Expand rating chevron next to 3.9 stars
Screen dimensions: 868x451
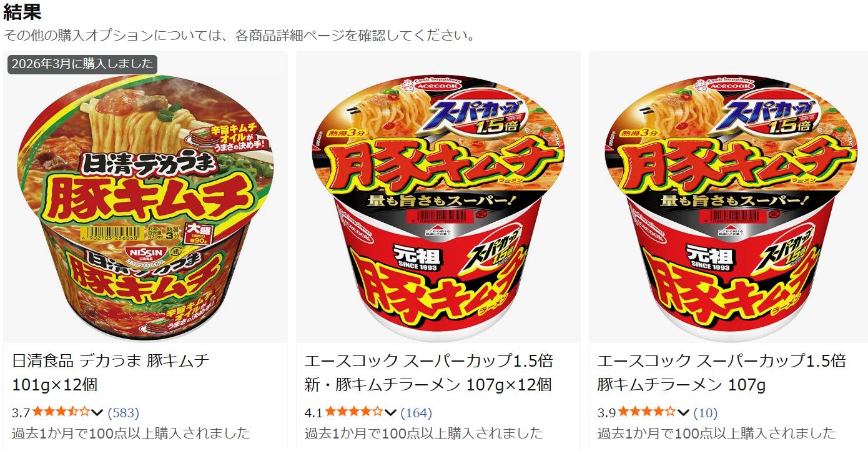click(683, 412)
